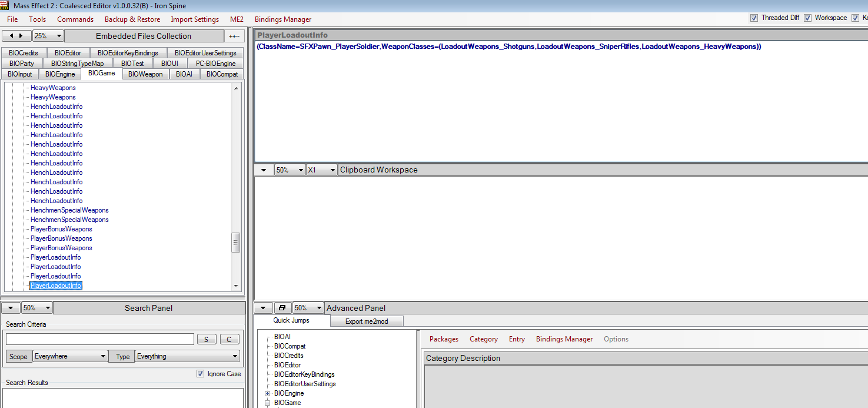Image resolution: width=868 pixels, height=408 pixels.
Task: Click the tree list scrollbar thumb
Action: [x=236, y=242]
